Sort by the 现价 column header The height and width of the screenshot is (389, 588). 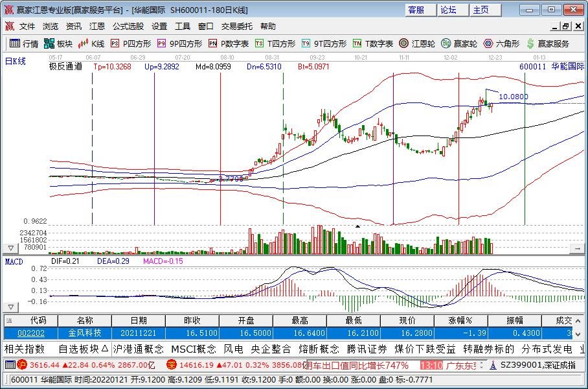pyautogui.click(x=407, y=320)
